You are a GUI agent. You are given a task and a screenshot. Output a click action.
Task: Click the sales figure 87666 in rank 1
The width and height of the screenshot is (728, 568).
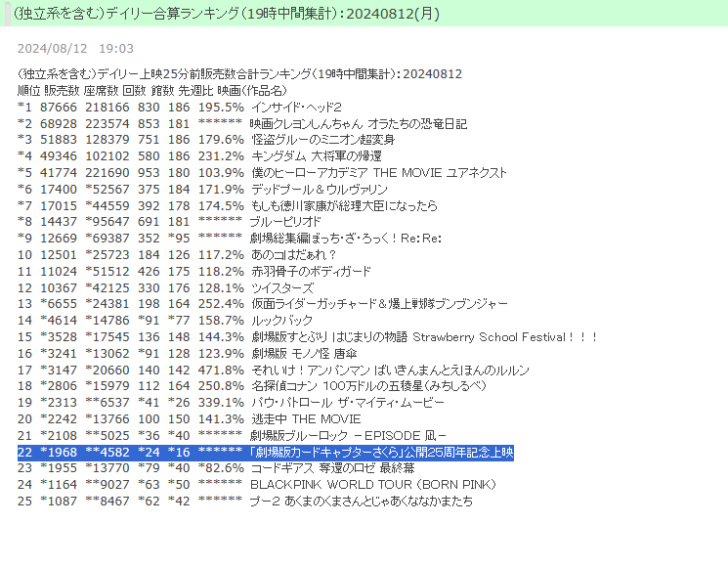coord(59,108)
